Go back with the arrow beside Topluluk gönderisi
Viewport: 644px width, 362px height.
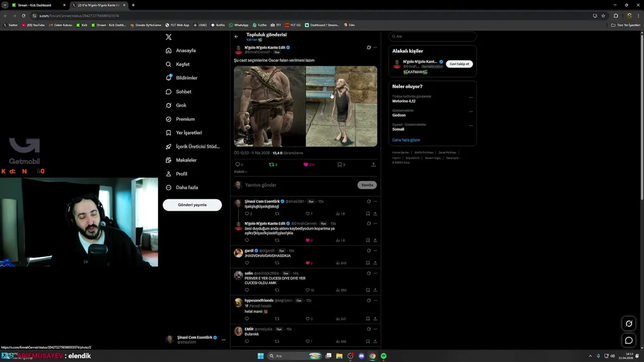[236, 36]
